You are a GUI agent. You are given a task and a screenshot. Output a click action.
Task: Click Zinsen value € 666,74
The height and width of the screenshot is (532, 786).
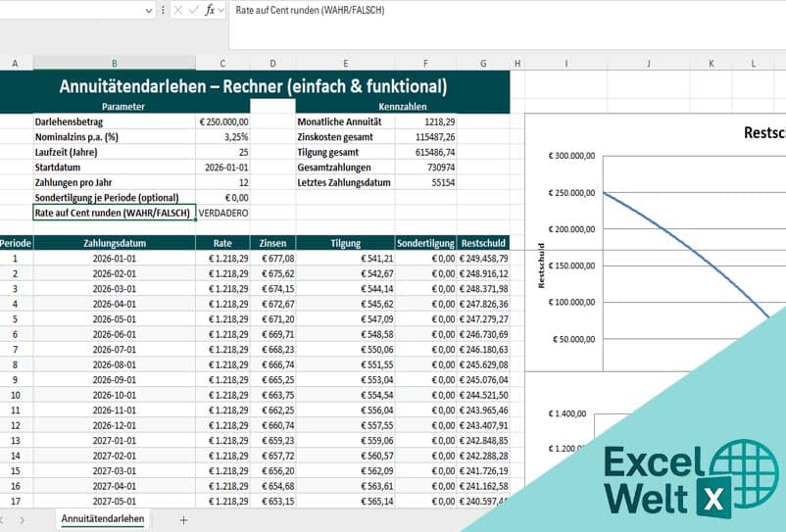point(272,364)
